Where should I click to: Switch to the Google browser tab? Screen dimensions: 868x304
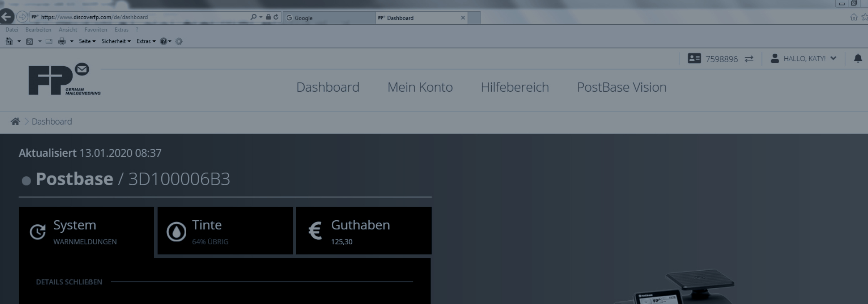(x=328, y=18)
